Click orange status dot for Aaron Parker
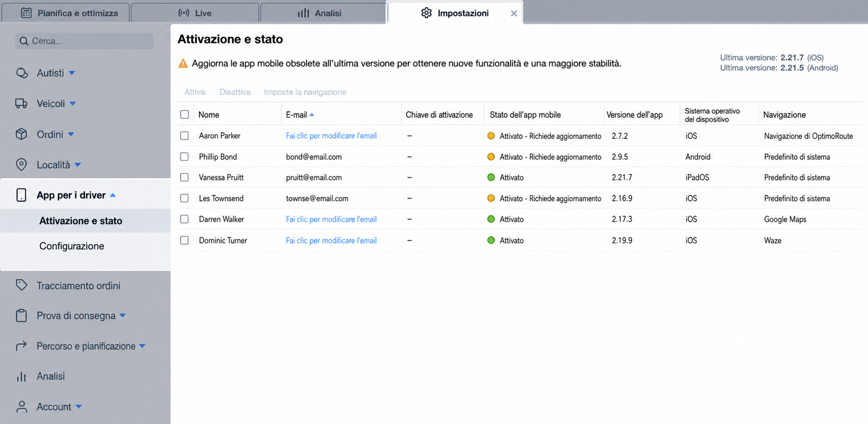Screen dimensions: 868x424 (x=491, y=136)
